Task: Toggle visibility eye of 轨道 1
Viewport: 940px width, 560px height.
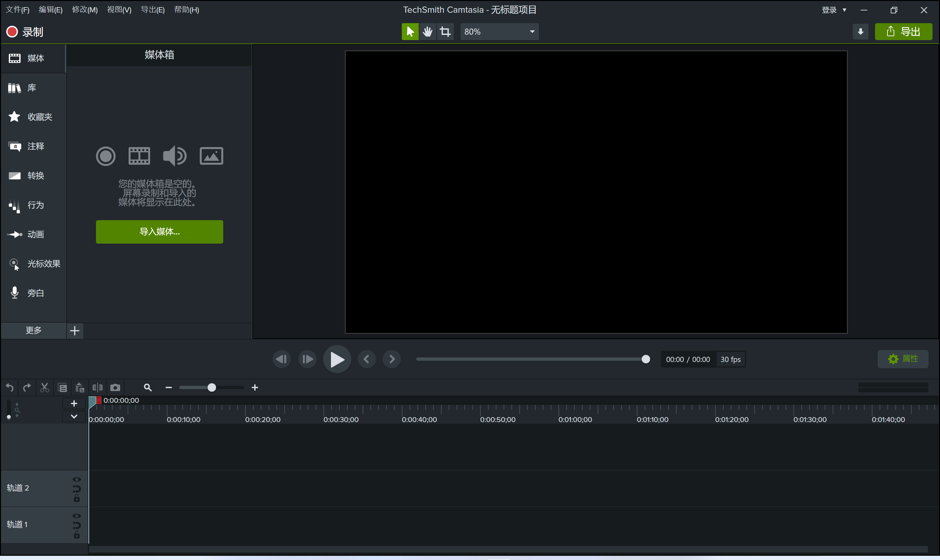Action: point(77,517)
